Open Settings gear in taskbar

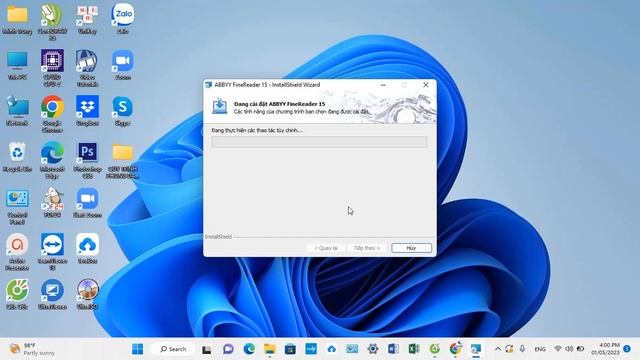pyautogui.click(x=372, y=349)
